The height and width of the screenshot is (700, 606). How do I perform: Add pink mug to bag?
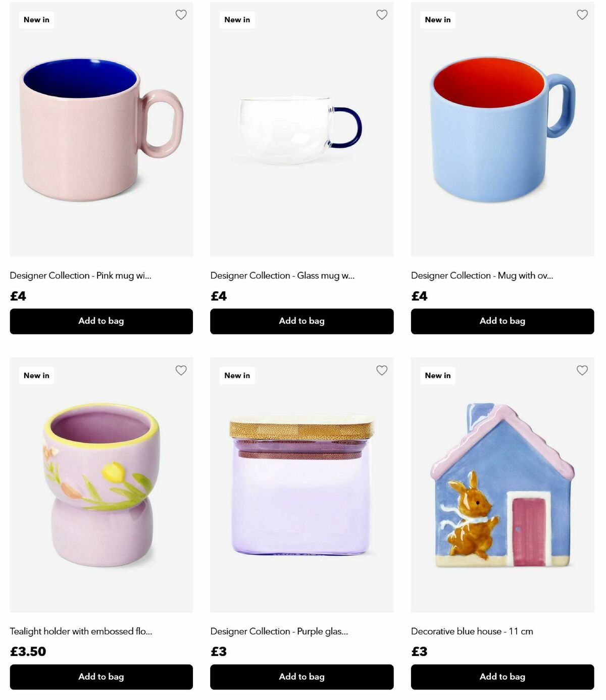coord(101,321)
